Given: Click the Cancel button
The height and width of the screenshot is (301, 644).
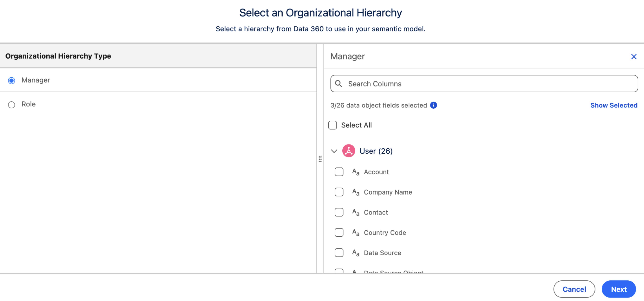Looking at the screenshot, I should point(574,289).
